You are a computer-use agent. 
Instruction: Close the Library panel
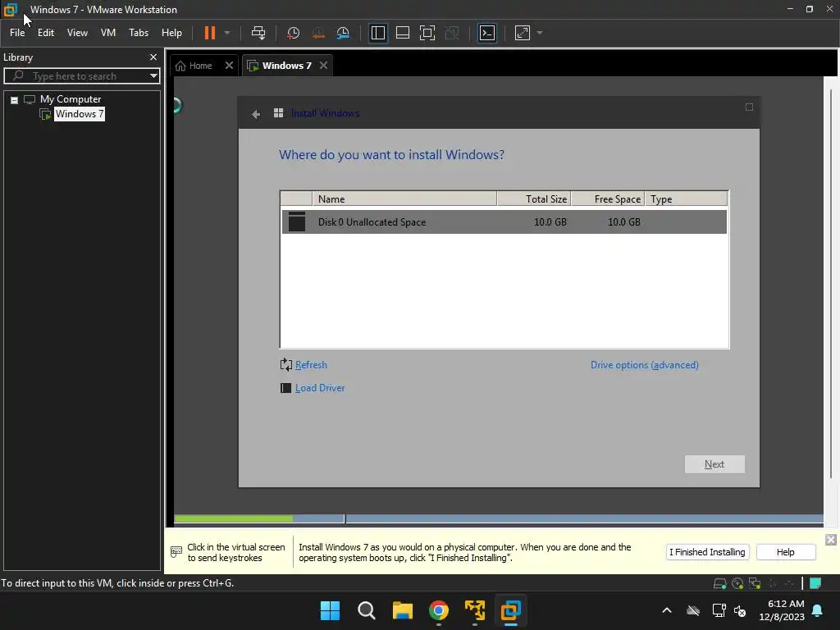point(153,57)
